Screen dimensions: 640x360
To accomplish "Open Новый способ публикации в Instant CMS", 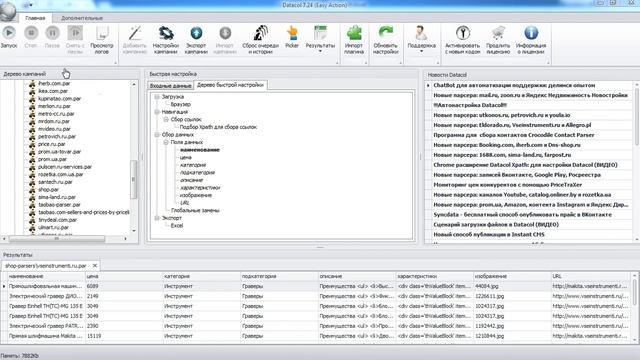I will pyautogui.click(x=489, y=235).
